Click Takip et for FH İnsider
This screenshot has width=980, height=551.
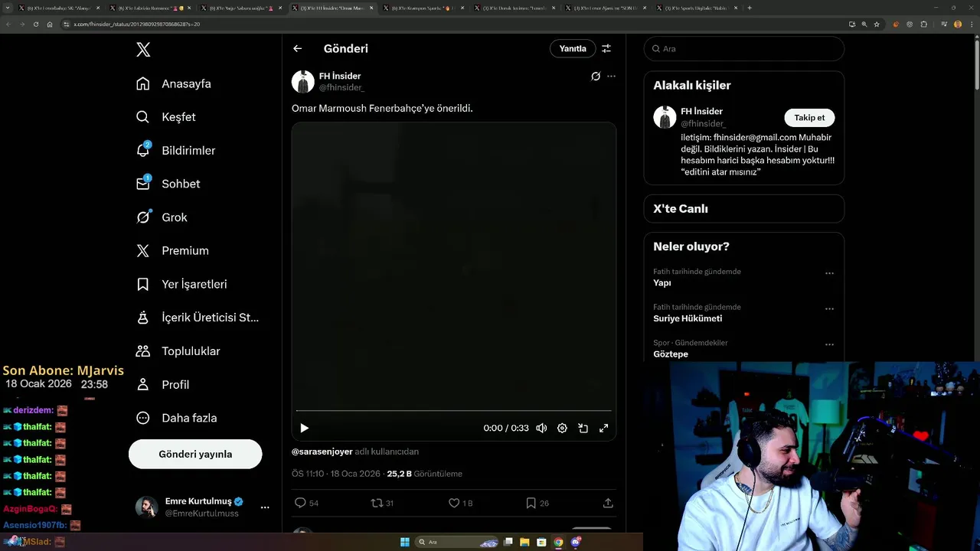[809, 118]
